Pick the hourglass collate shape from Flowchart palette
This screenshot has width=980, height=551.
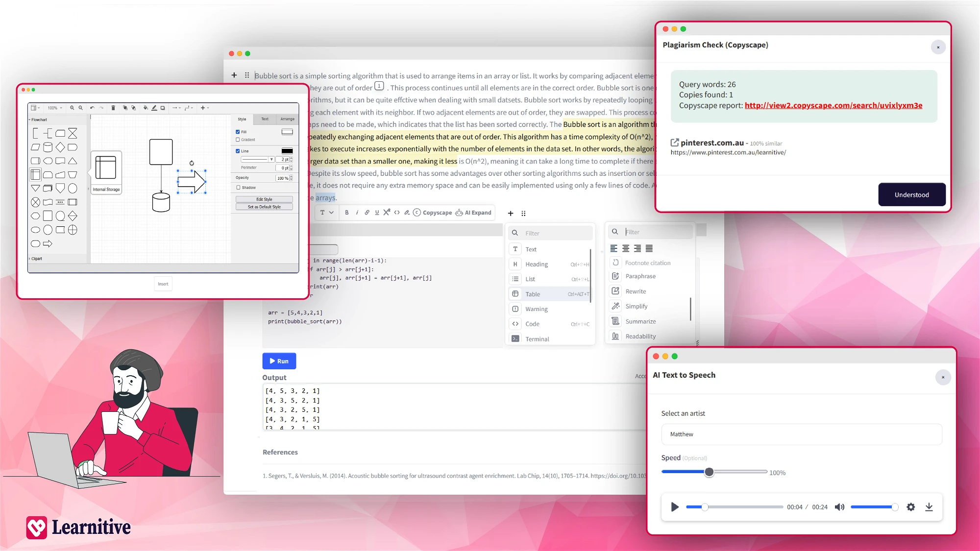click(73, 133)
